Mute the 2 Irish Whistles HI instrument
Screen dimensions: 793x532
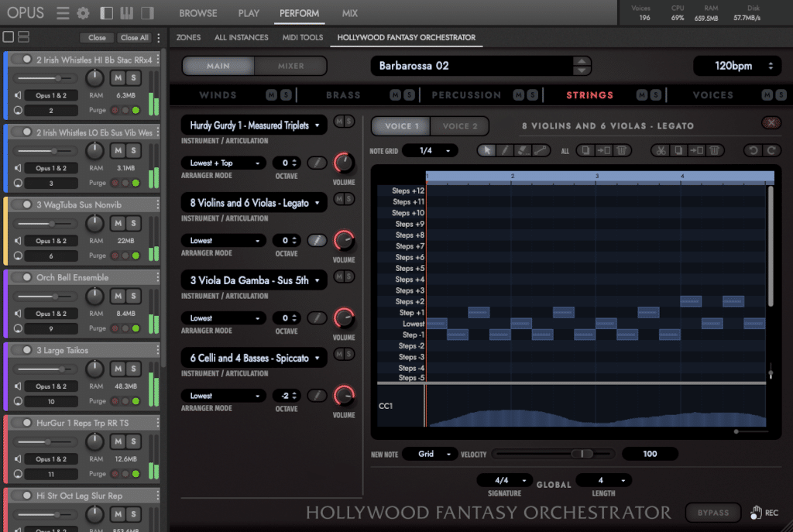(118, 78)
